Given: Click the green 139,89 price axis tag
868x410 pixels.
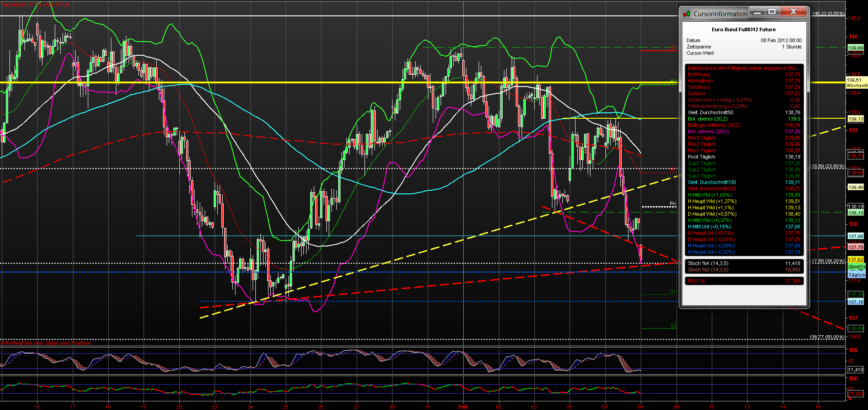Looking at the screenshot, I should (855, 48).
